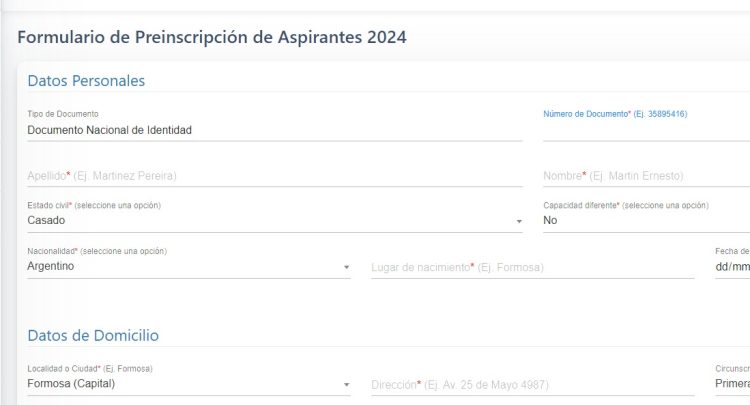Click the Datos Personales section heading

86,81
